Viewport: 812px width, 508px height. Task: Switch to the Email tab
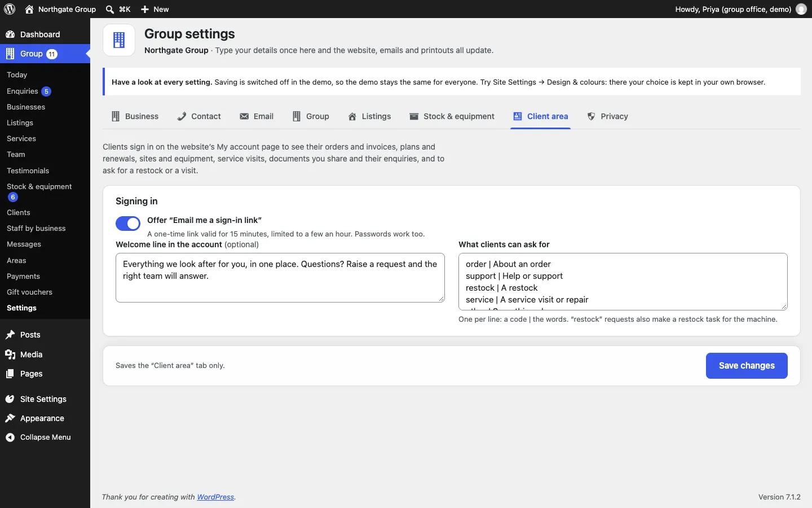pos(257,116)
